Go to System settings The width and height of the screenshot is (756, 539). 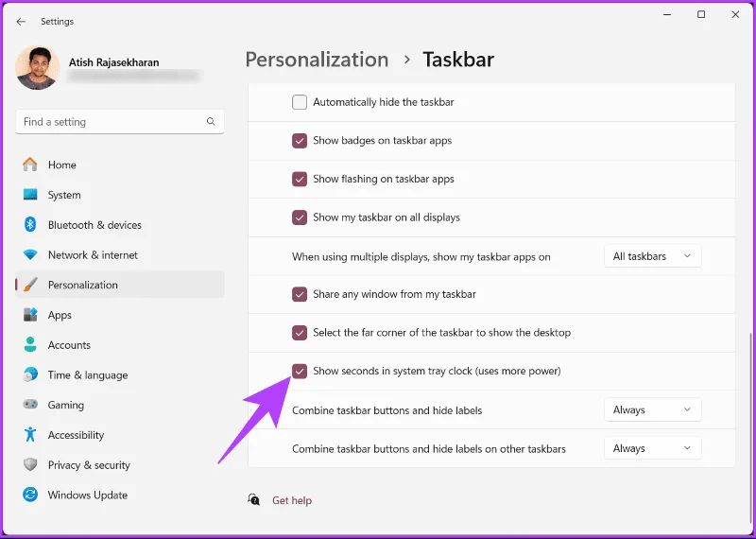coord(120,195)
